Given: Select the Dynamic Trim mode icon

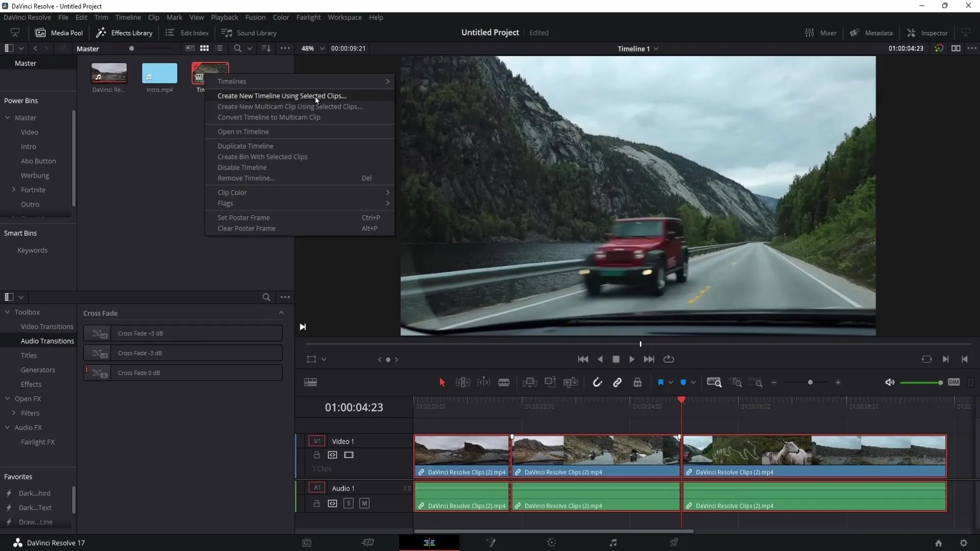Looking at the screenshot, I should [x=483, y=382].
